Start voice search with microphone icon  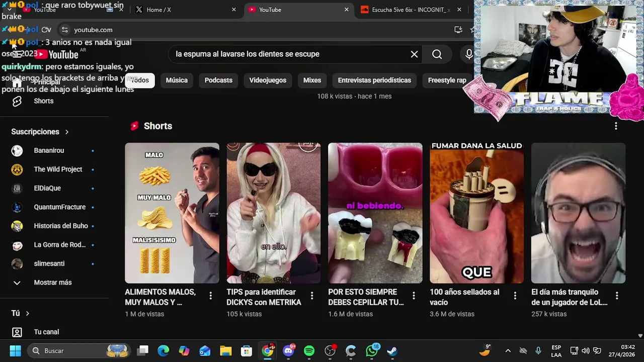coord(469,54)
